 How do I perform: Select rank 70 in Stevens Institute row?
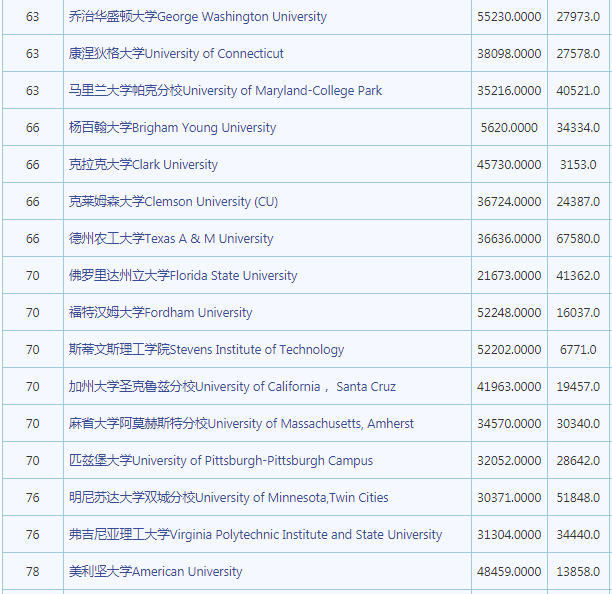pyautogui.click(x=33, y=350)
